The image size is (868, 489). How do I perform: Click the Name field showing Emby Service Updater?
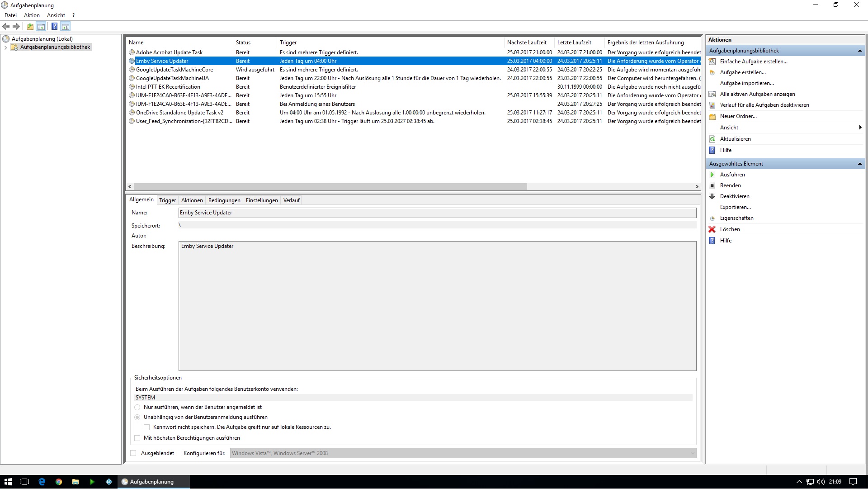pos(437,213)
